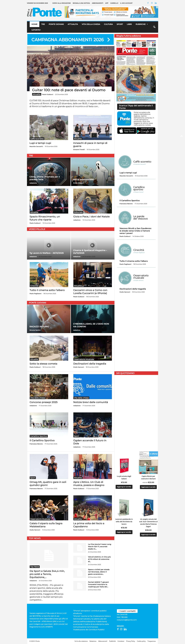Play the Cinema & Spettacoli Magazine video

click(x=92, y=245)
